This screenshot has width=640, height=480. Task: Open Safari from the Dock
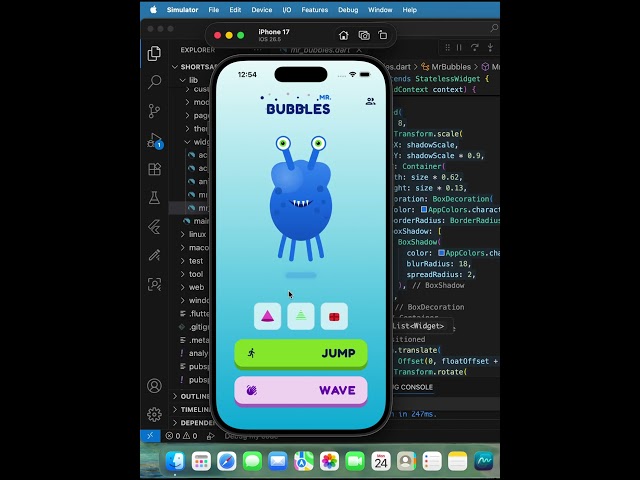point(227,462)
